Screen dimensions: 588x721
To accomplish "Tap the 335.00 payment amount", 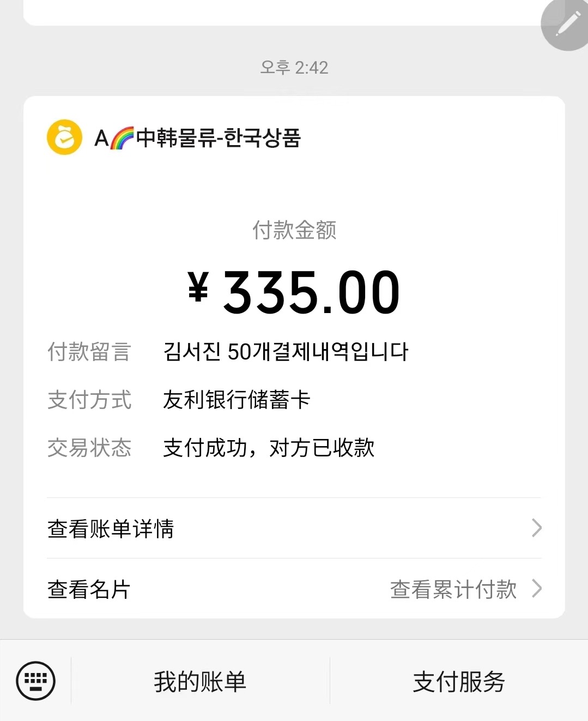I will [312, 293].
